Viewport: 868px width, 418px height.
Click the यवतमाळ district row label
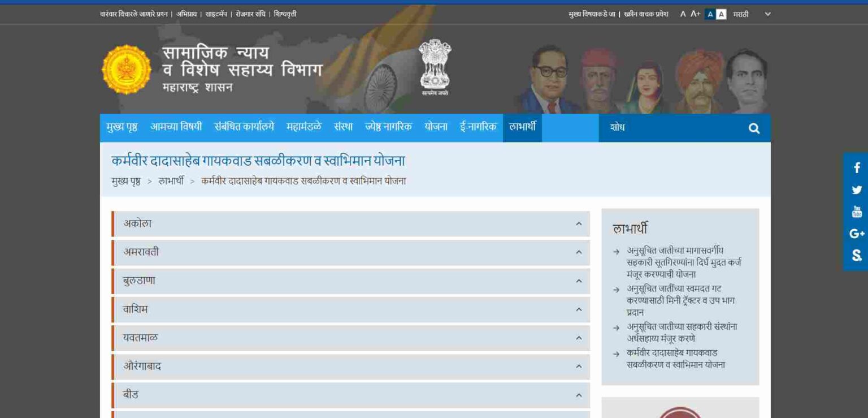point(140,338)
